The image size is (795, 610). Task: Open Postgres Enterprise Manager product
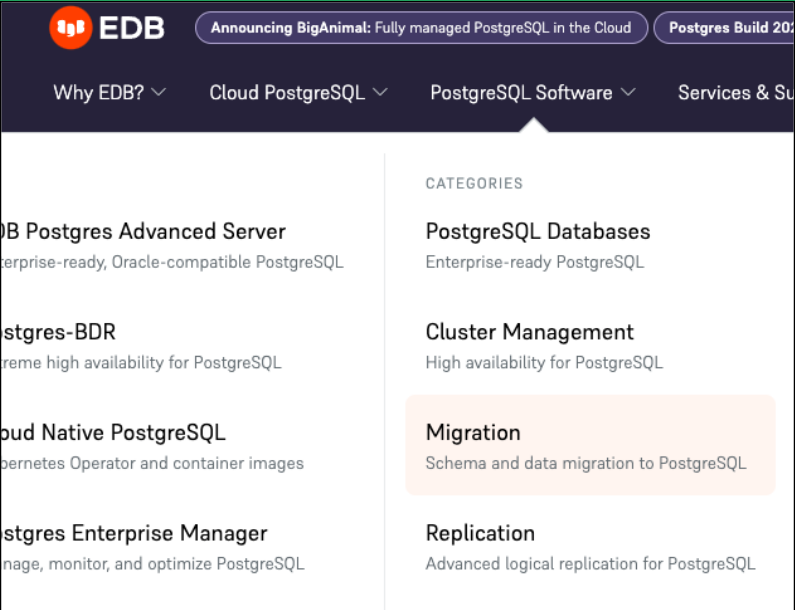[134, 533]
